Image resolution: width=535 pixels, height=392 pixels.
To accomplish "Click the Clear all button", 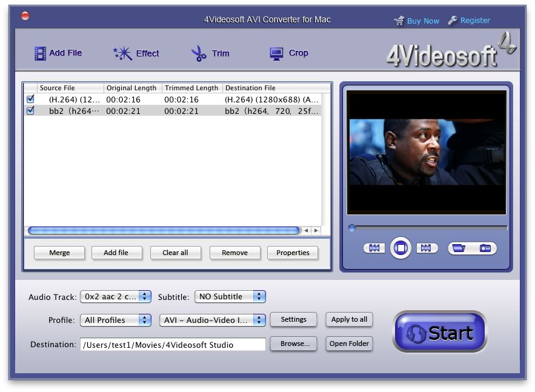I will (175, 253).
